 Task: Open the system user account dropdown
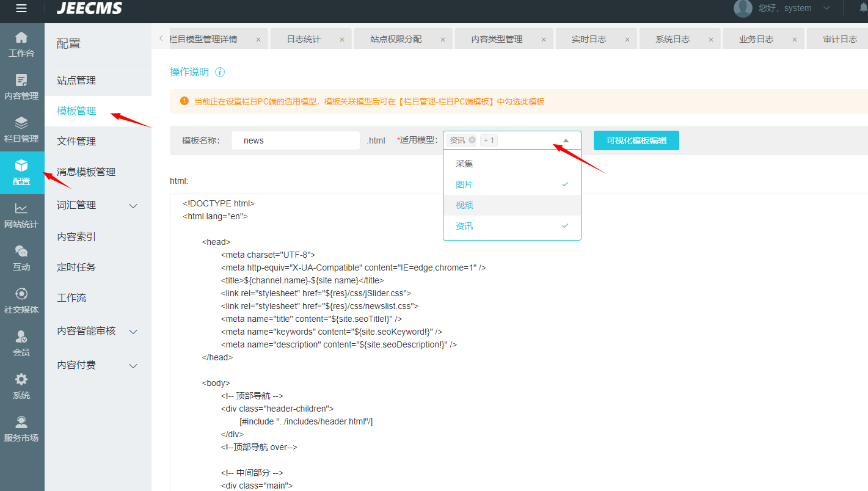pyautogui.click(x=827, y=8)
